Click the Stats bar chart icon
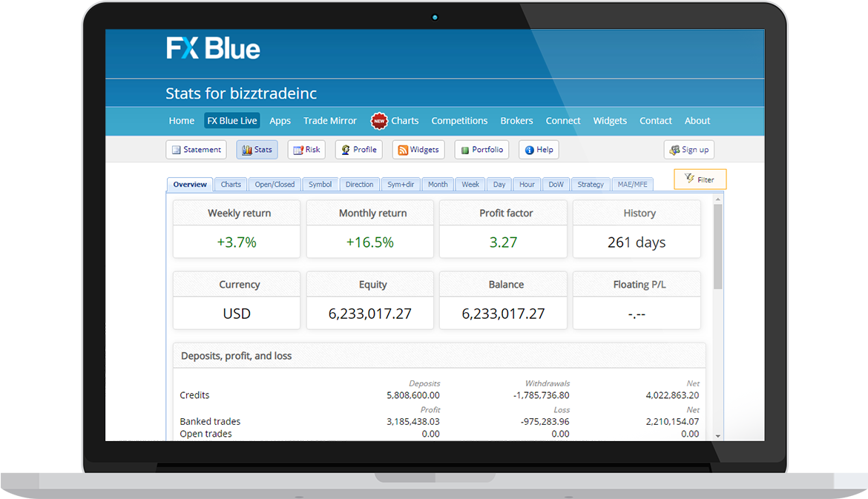This screenshot has width=868, height=499. click(x=247, y=150)
